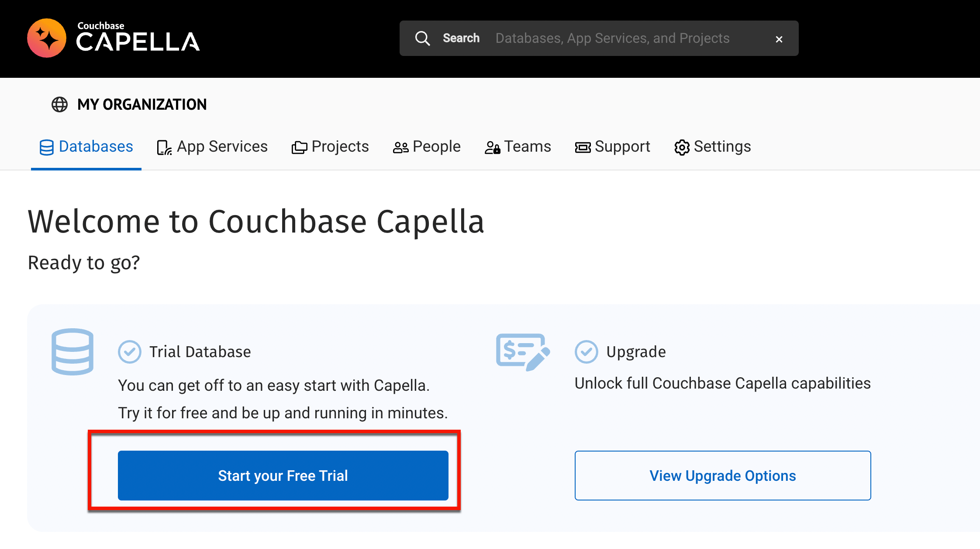Image resolution: width=980 pixels, height=549 pixels.
Task: Open the Teams tab
Action: [x=518, y=147]
